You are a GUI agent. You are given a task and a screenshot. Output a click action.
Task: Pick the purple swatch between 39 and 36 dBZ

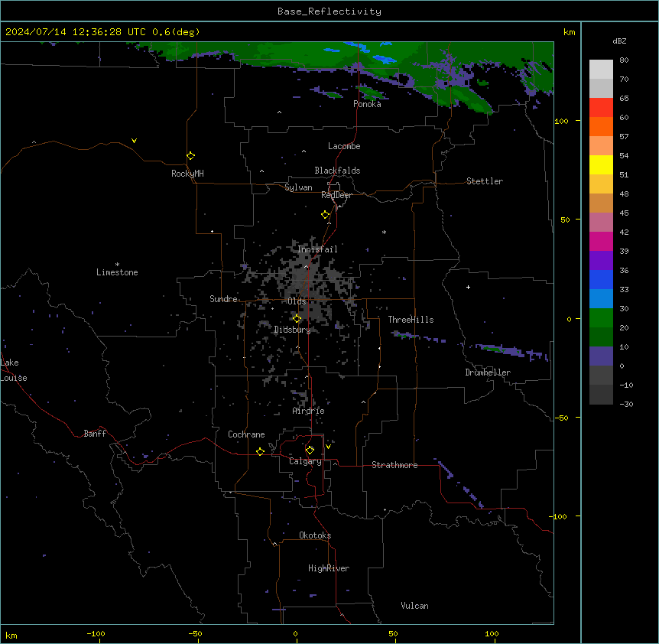pos(601,261)
